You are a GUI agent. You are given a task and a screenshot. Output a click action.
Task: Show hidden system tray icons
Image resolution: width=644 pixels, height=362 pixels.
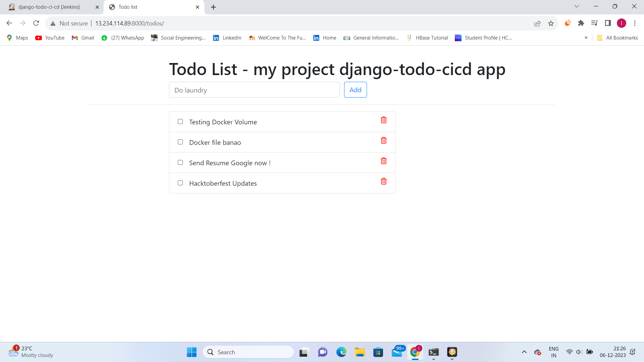point(524,352)
